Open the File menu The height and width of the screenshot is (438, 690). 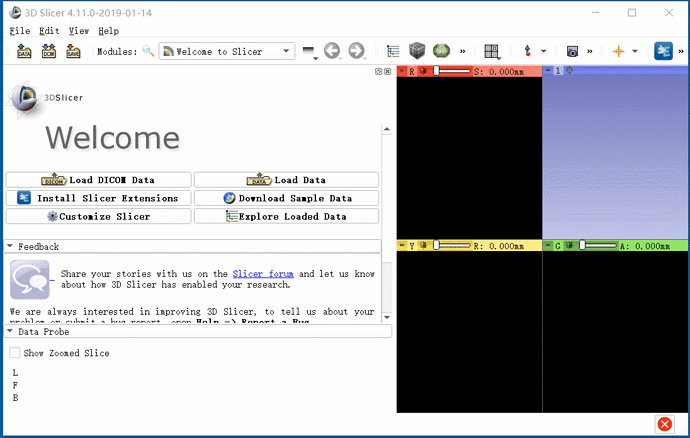click(20, 31)
